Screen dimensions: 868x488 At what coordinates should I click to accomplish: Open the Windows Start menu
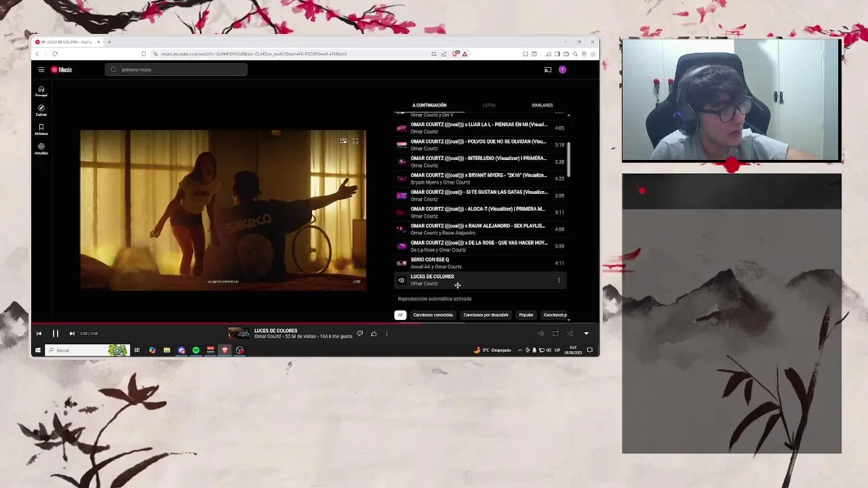click(x=38, y=350)
